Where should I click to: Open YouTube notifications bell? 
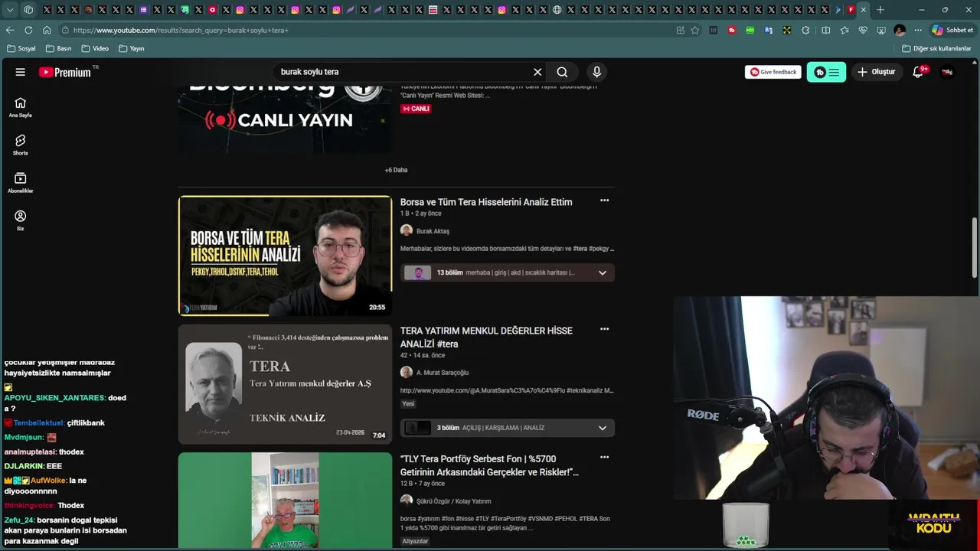(918, 72)
